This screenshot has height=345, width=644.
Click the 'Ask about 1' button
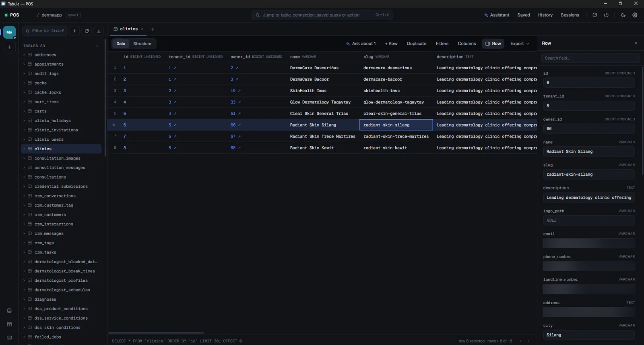(361, 44)
